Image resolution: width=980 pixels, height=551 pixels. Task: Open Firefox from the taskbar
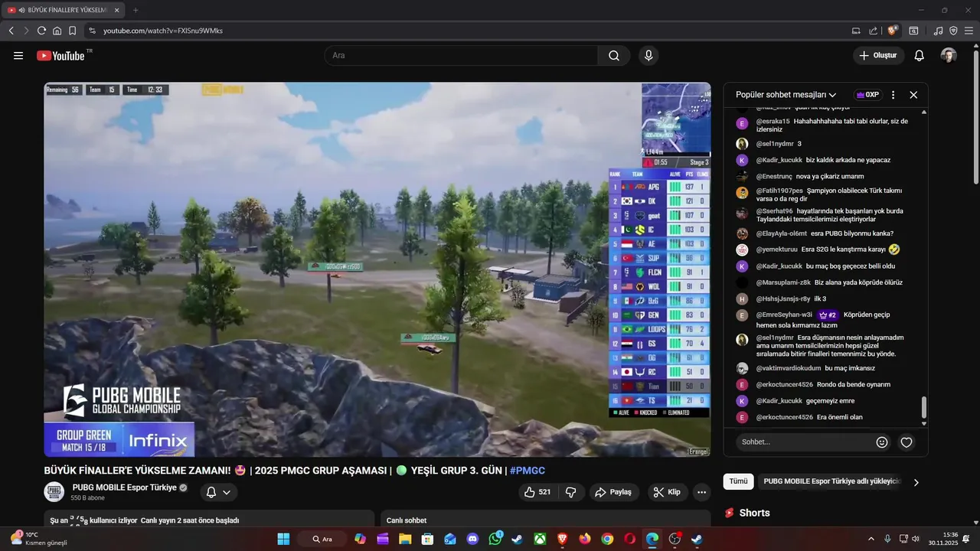[585, 539]
